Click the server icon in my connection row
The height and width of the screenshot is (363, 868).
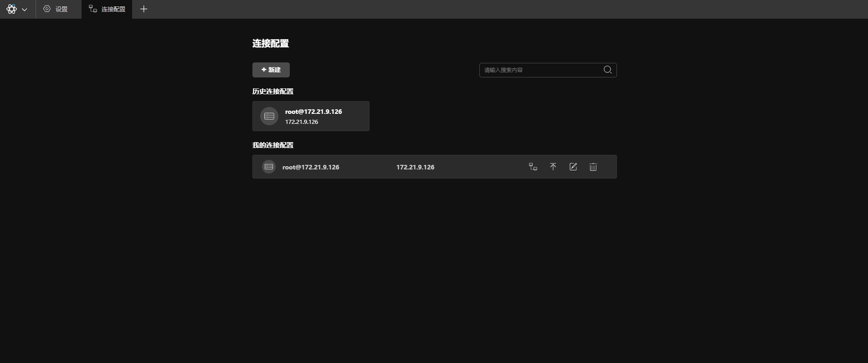click(x=269, y=167)
